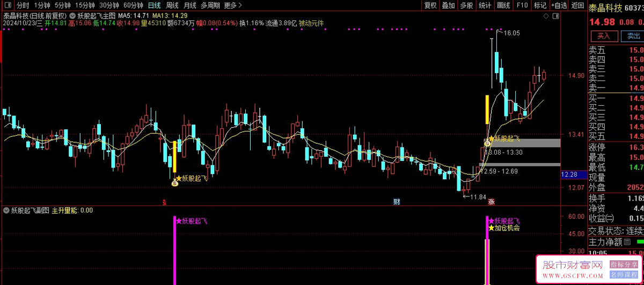Click the 16.05 high price label

[x=512, y=33]
